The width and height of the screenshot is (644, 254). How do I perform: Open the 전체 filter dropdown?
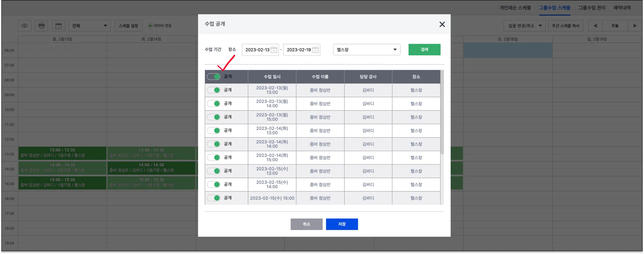90,26
